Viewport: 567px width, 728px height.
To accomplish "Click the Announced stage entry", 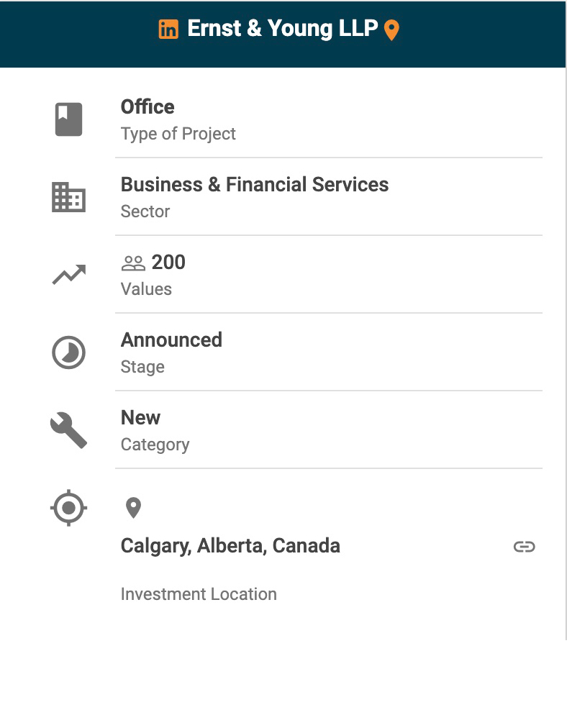I will coord(171,340).
